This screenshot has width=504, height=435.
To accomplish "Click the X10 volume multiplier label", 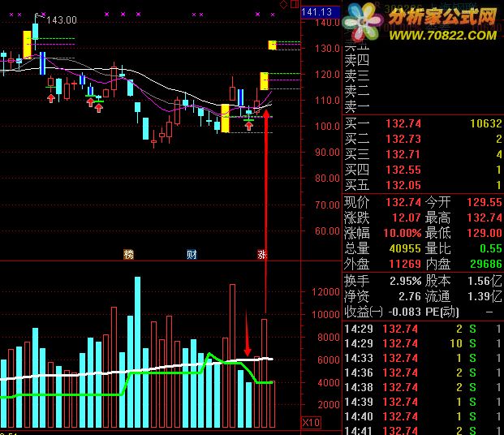I will [311, 422].
